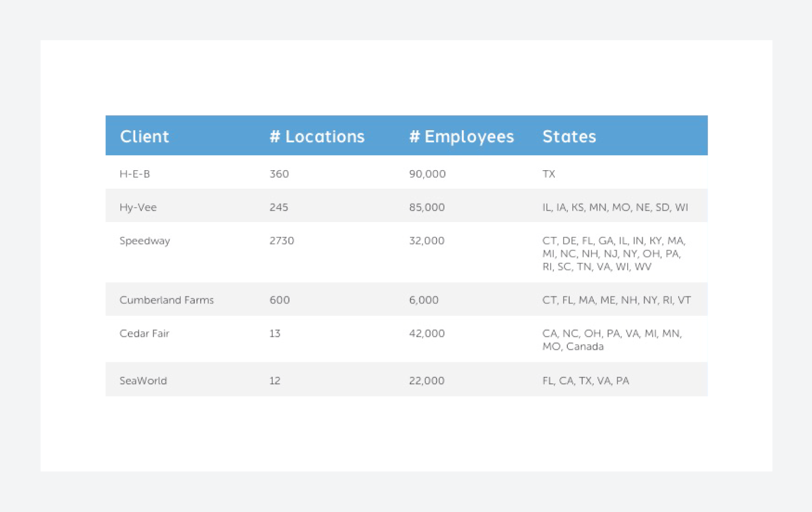Click the 6,000 employees value

(424, 300)
